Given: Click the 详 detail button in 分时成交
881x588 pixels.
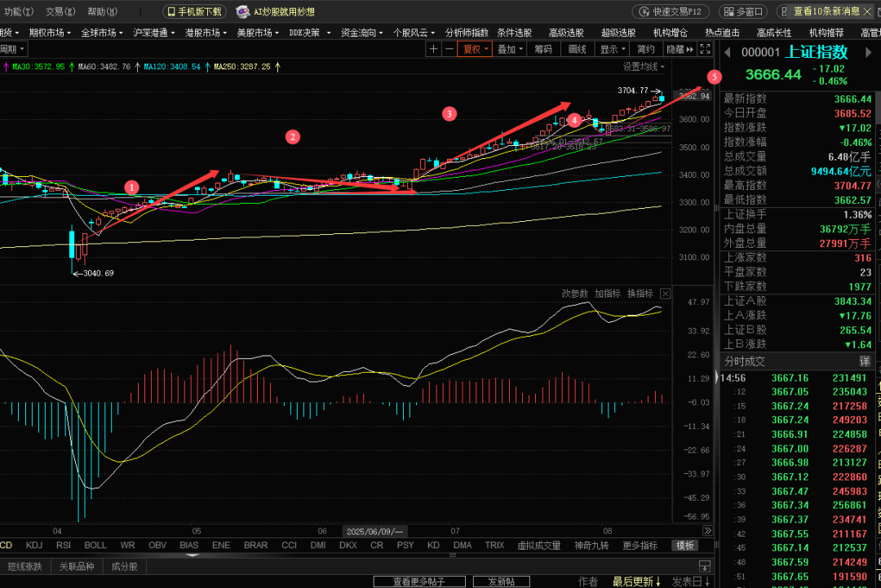Looking at the screenshot, I should click(864, 361).
